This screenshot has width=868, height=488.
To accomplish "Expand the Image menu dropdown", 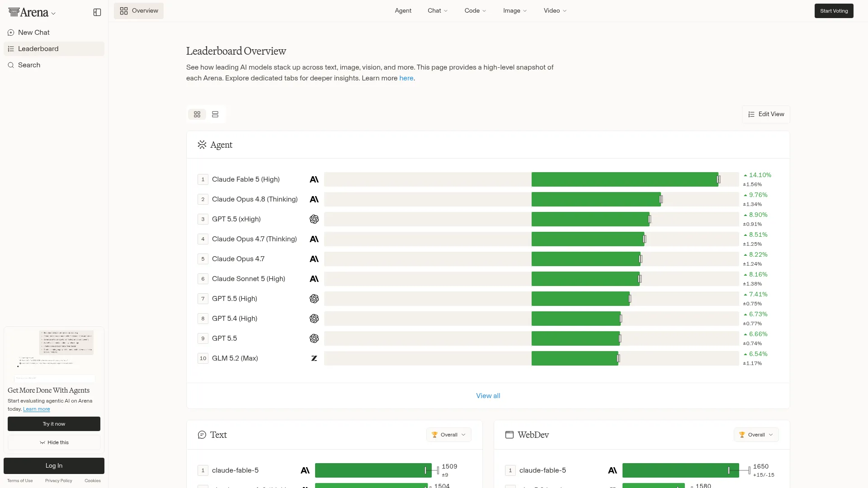I will (515, 11).
